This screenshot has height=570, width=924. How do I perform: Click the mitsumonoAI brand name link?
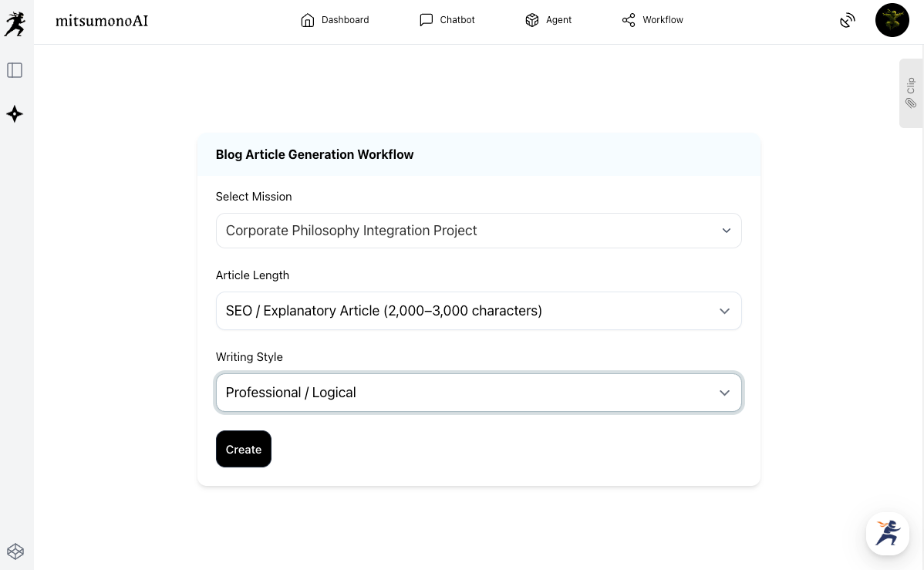102,21
